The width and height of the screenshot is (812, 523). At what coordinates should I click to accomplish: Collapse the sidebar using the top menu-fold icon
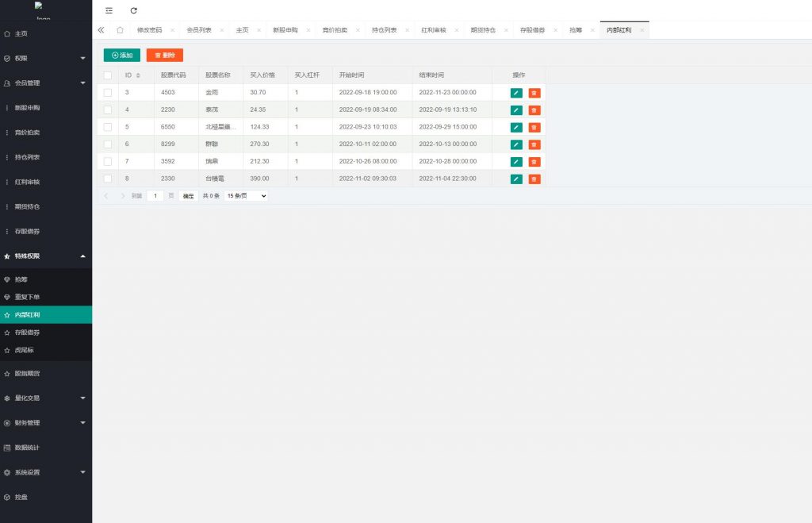pos(109,10)
